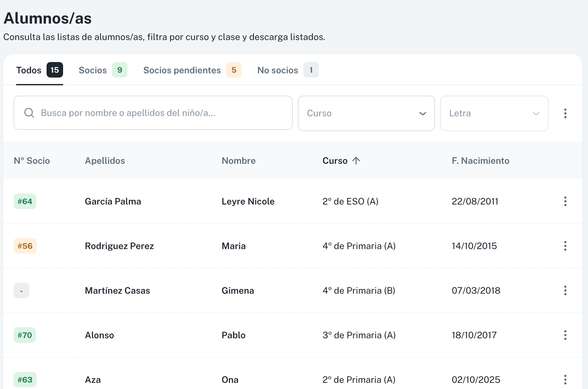Click the course 3º de Primaria (A)
Viewport: 588px width, 389px height.
[x=359, y=335]
